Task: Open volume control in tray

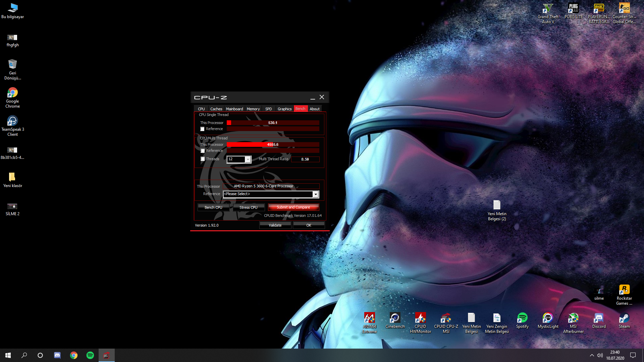Action: 600,355
